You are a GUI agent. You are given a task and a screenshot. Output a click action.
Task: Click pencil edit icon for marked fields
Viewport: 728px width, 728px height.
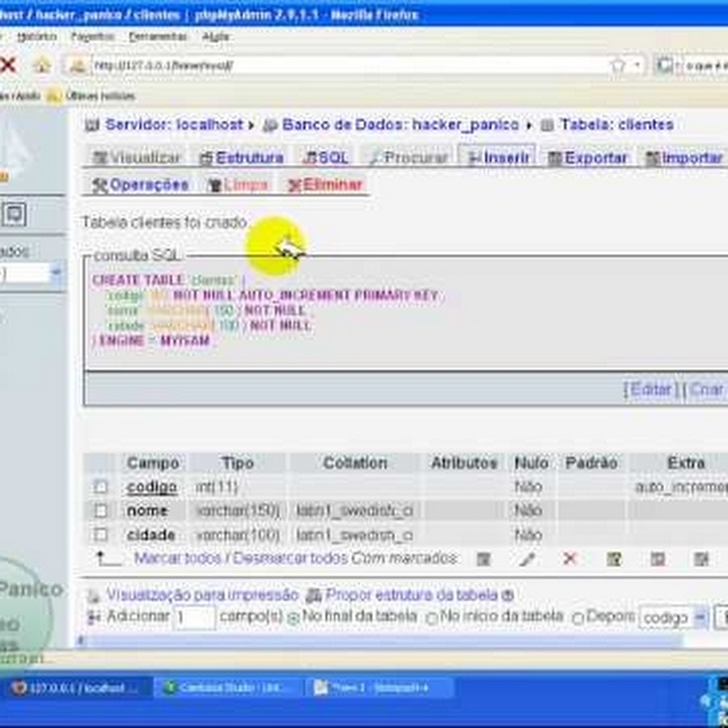click(527, 559)
